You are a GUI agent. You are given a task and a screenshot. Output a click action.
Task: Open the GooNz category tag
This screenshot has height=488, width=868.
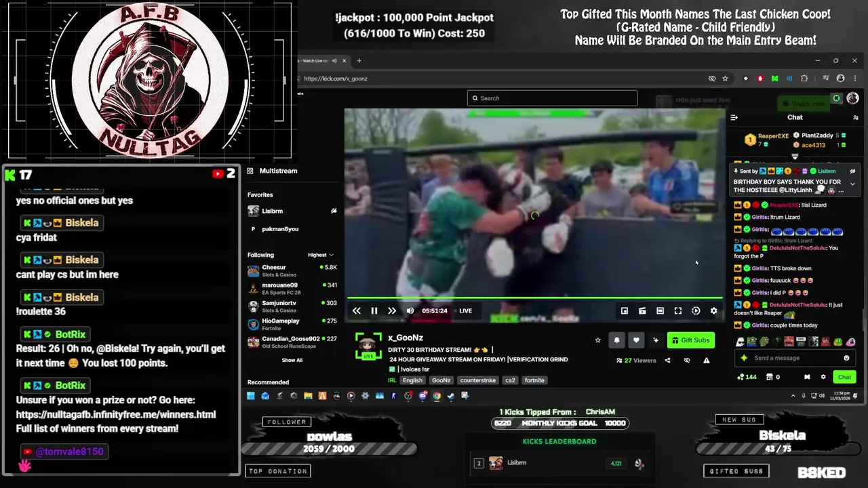coord(441,380)
